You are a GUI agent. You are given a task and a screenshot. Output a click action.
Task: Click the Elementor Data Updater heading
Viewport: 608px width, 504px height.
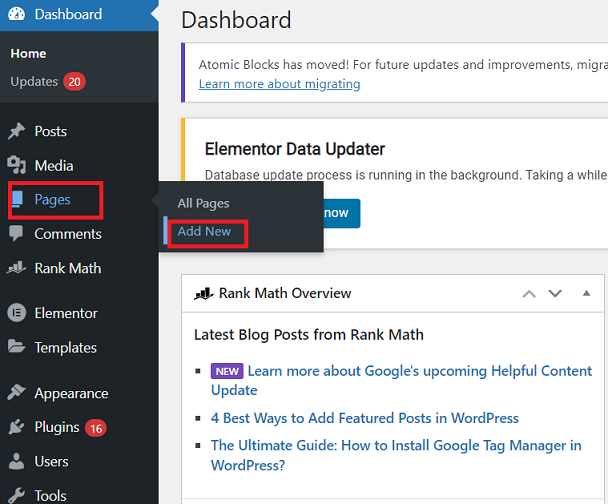(295, 149)
